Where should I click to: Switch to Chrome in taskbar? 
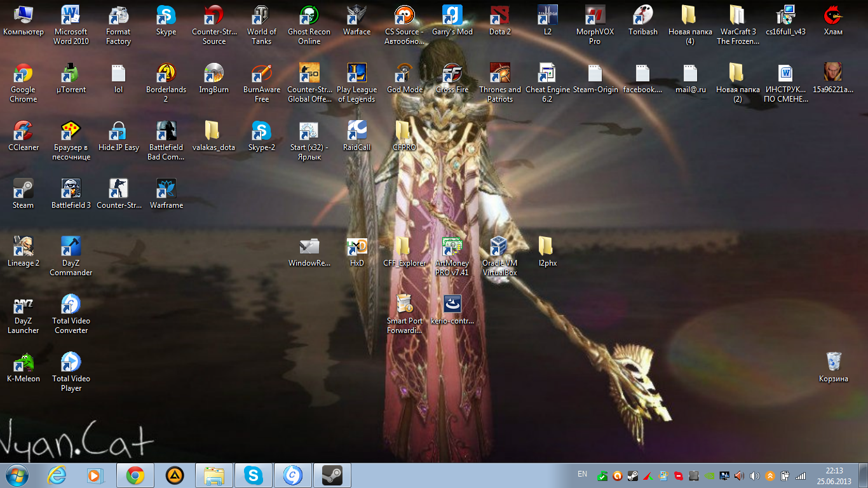(135, 475)
